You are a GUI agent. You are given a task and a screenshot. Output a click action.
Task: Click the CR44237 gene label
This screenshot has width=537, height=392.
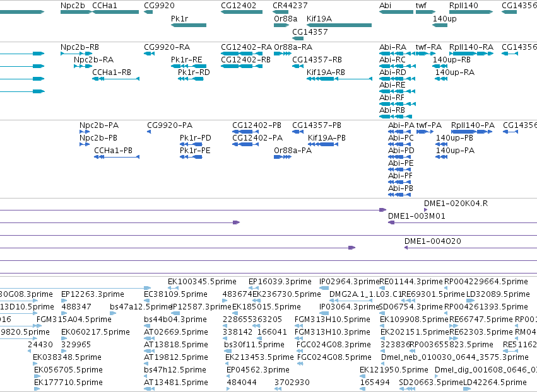click(x=290, y=6)
